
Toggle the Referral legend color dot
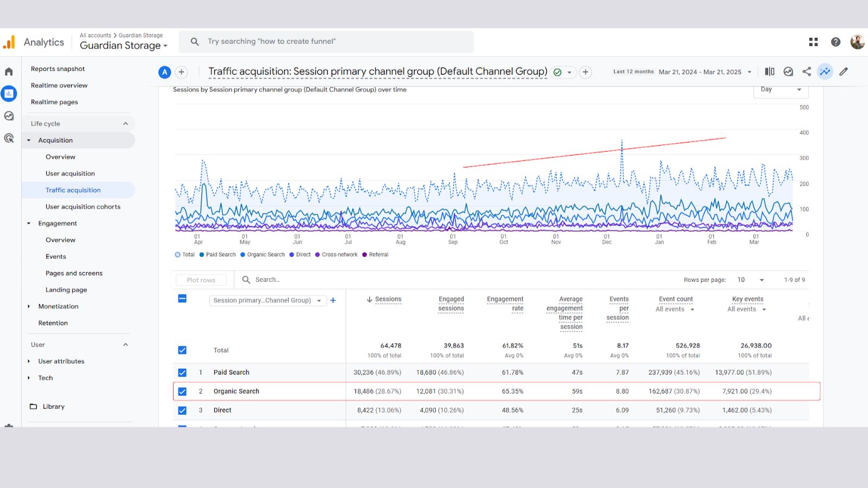tap(365, 255)
